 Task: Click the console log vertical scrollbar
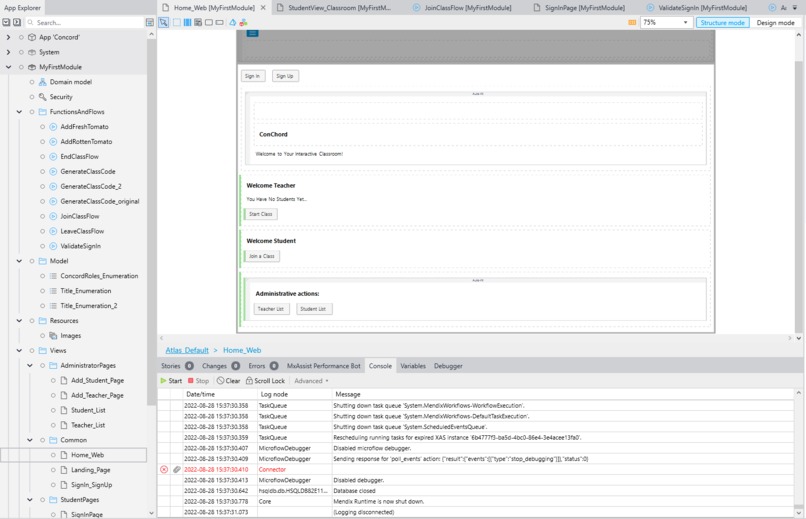[798, 452]
